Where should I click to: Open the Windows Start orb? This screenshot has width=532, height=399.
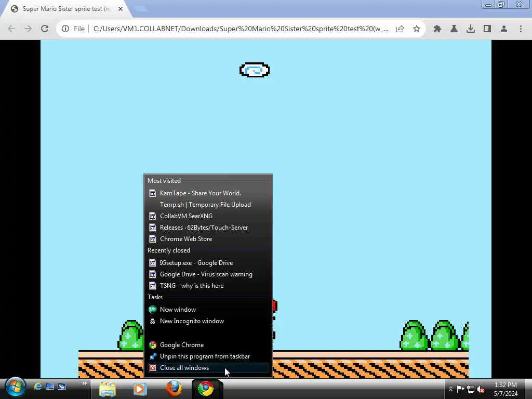coord(15,388)
